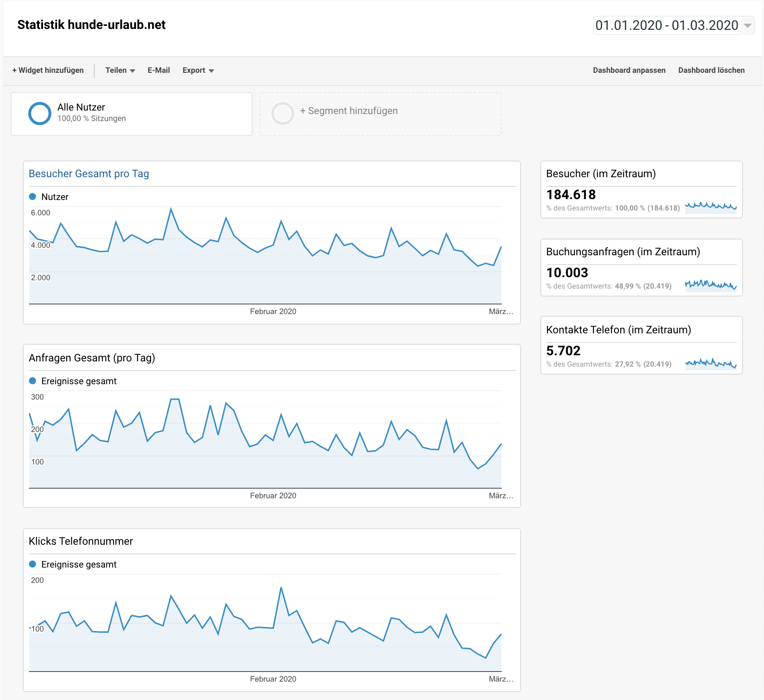
Task: Open 'Besucher Gesamt pro Tag' widget title link
Action: pos(89,174)
